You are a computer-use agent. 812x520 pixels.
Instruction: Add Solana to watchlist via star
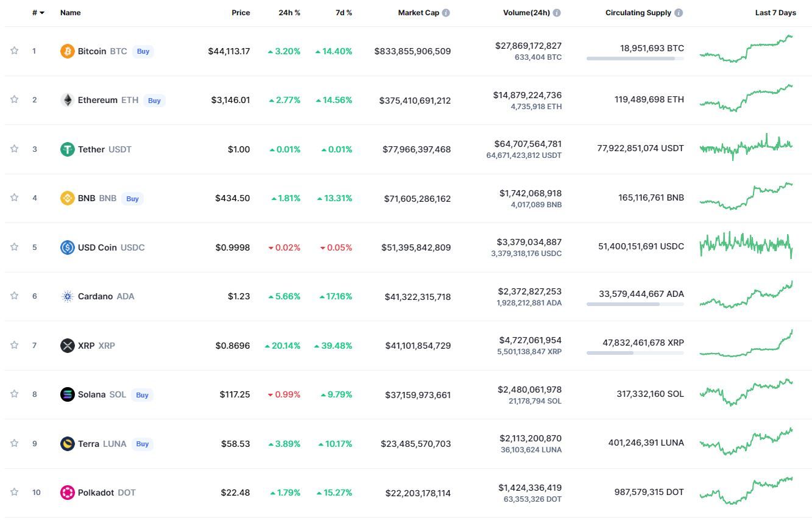point(14,394)
